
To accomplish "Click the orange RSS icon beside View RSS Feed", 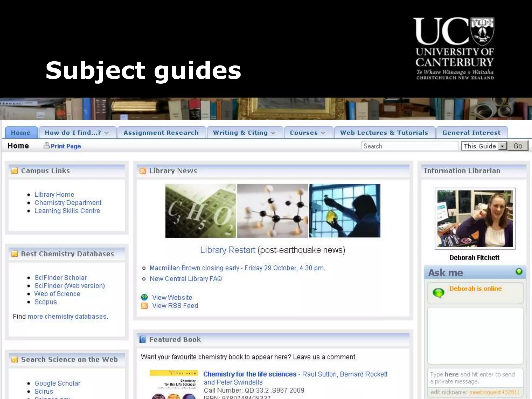I will (144, 306).
